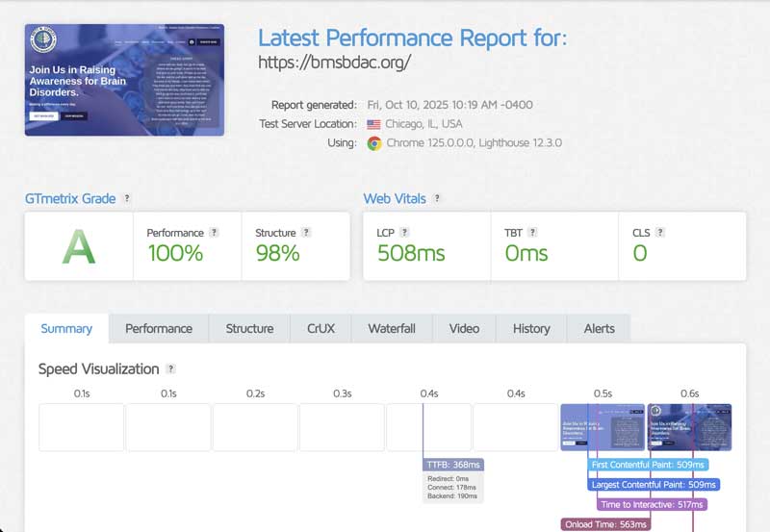Click the website screenshot thumbnail at top

click(124, 80)
